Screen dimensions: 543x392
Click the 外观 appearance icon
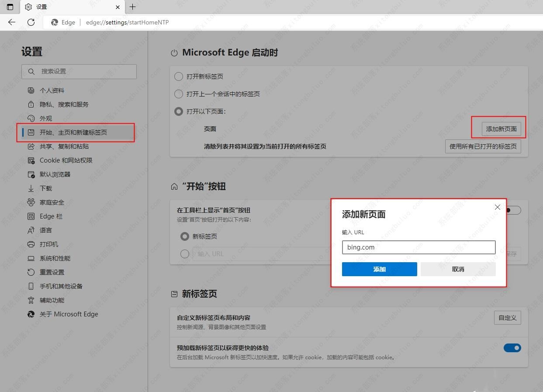(31, 118)
